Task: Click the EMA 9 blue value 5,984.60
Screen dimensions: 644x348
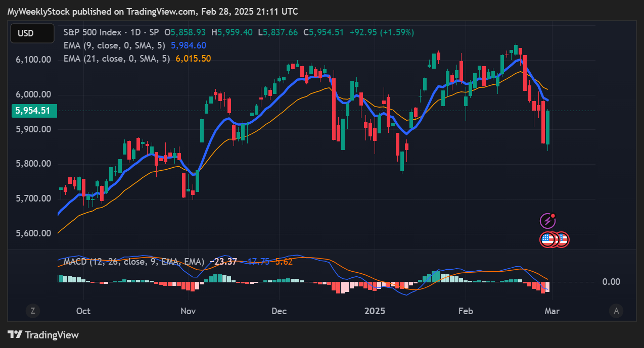Action: (x=189, y=45)
